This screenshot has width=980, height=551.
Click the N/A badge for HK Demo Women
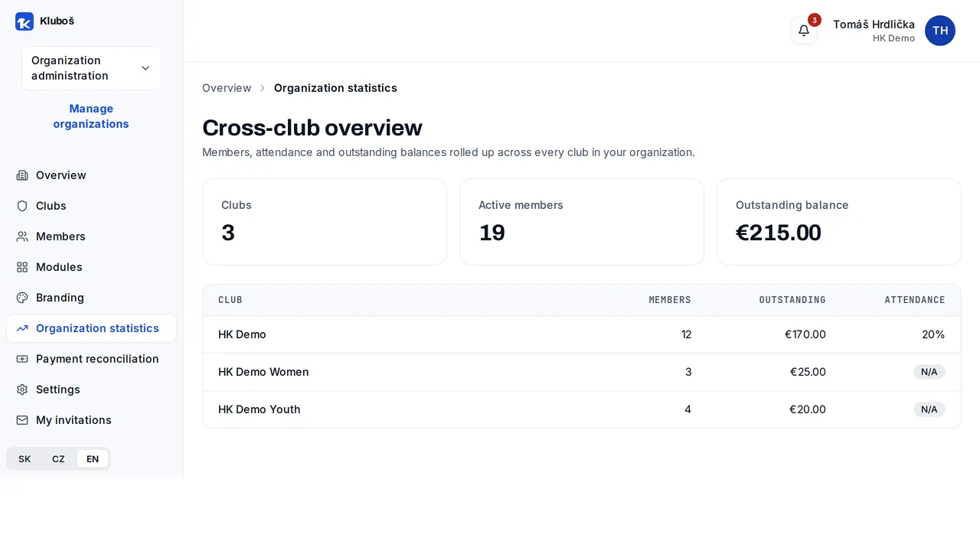click(929, 372)
